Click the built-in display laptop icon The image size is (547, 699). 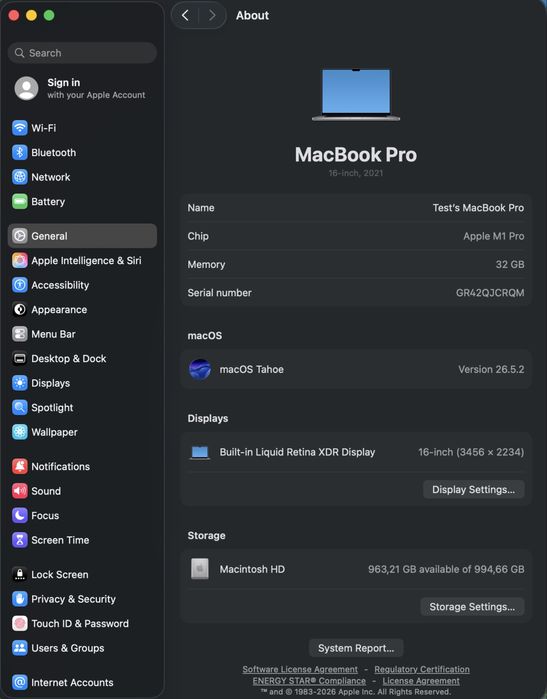200,452
